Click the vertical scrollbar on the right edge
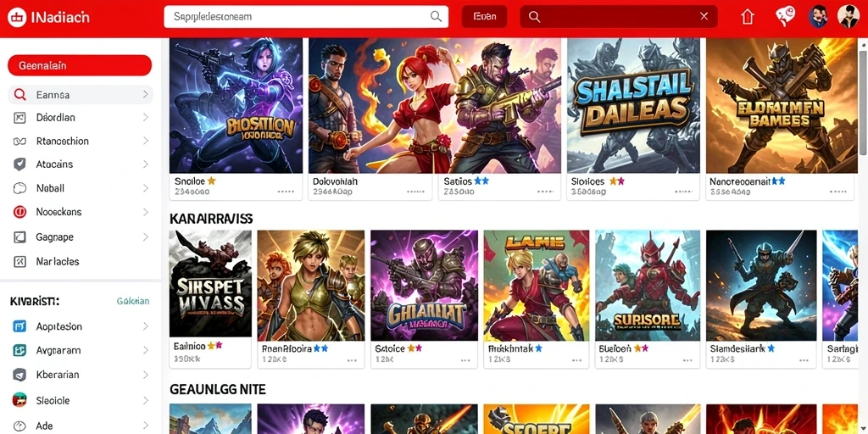Viewport: 868px width, 434px height. coord(864,97)
